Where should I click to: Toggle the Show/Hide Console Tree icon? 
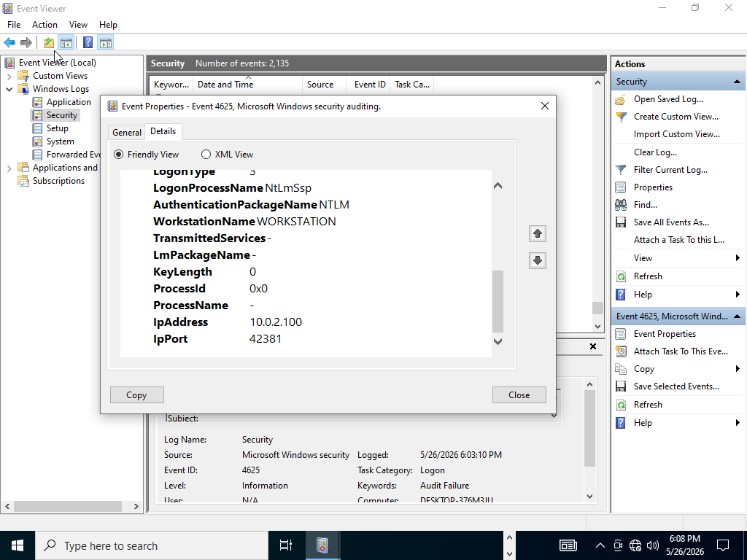pyautogui.click(x=66, y=43)
